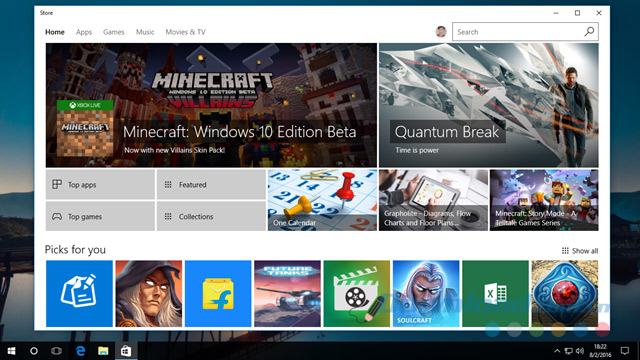Open the Music tab

tap(145, 32)
